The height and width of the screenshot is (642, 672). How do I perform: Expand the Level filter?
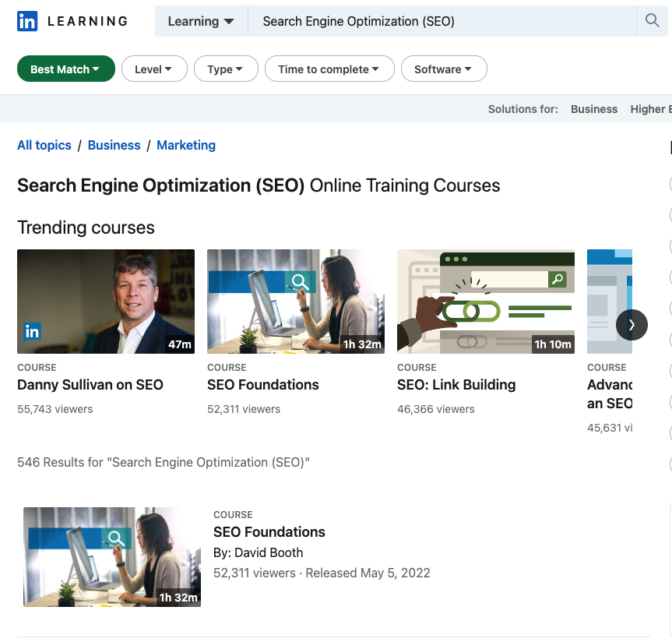pos(154,69)
